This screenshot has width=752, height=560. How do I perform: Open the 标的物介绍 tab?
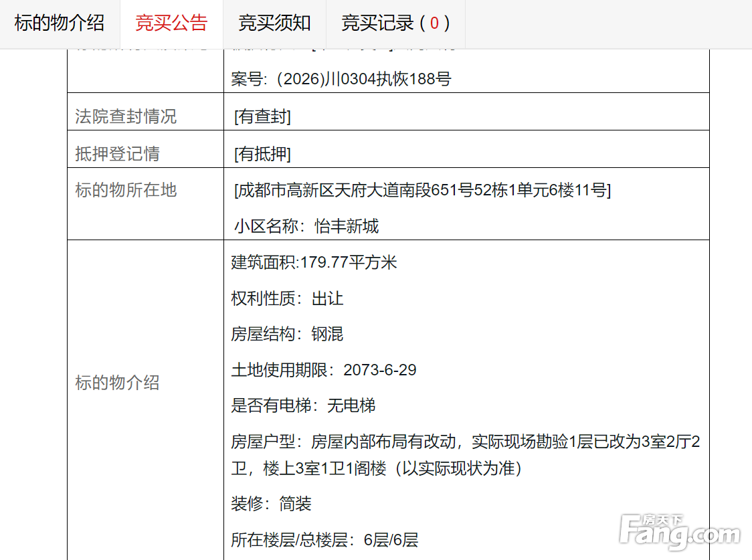tap(60, 23)
